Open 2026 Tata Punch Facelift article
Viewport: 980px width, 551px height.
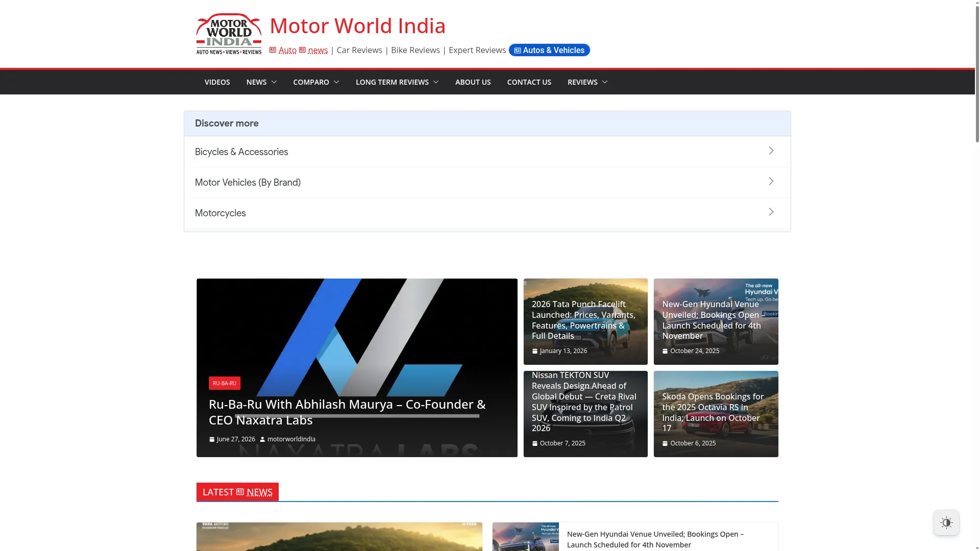tap(584, 320)
